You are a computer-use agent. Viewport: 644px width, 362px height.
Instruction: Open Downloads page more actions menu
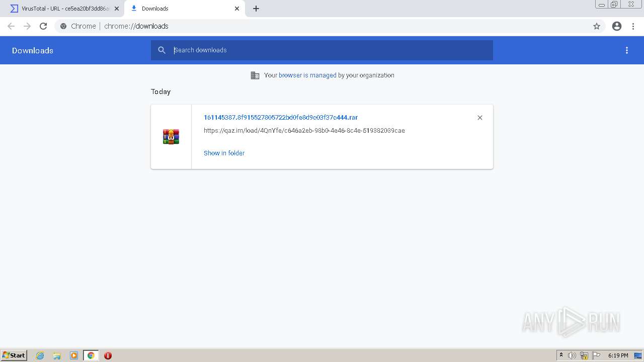pos(627,50)
